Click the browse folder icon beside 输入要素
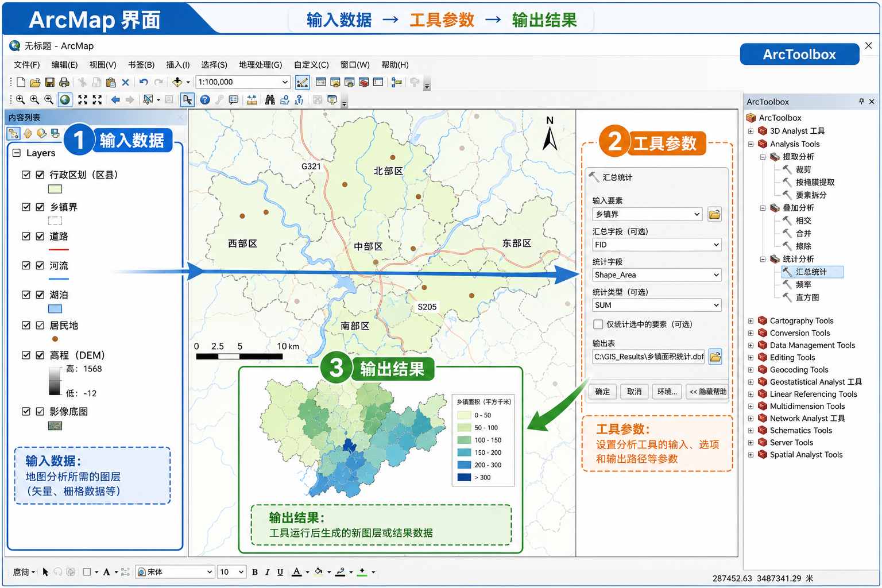The image size is (882, 588). 715,214
